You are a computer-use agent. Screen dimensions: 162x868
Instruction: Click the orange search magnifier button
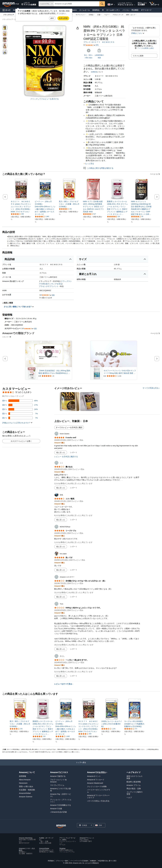coord(102,4)
